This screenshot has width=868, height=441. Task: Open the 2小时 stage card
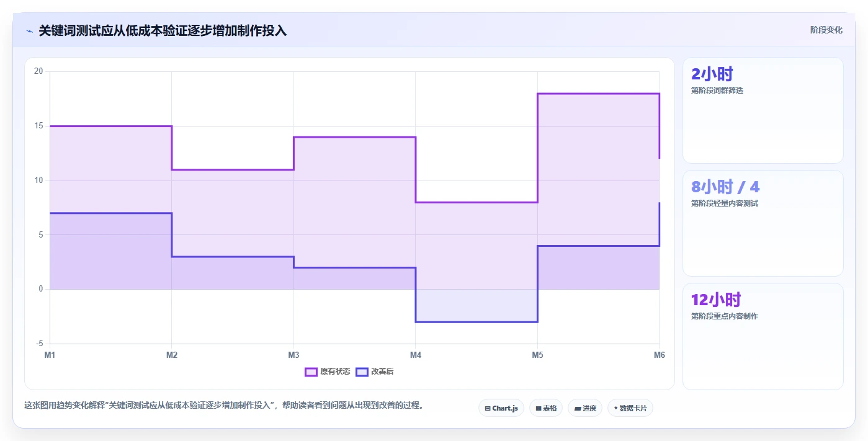click(x=763, y=110)
